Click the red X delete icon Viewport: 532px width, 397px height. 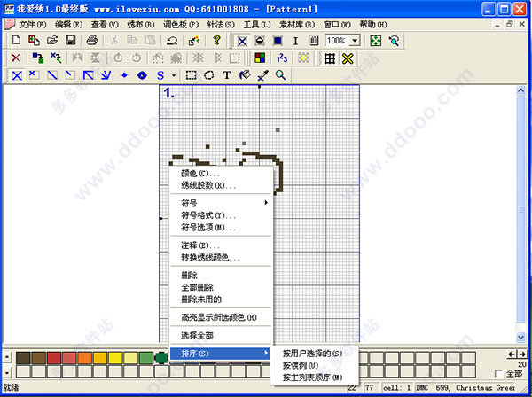[16, 58]
